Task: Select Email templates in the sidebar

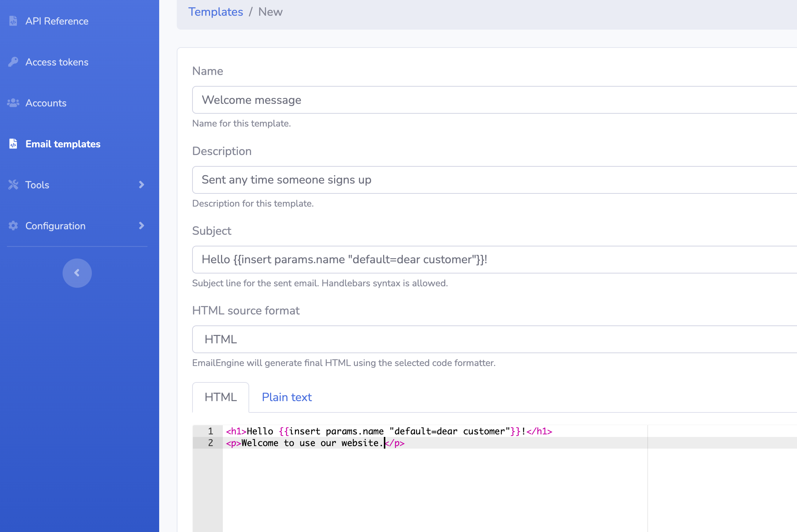Action: pyautogui.click(x=63, y=144)
